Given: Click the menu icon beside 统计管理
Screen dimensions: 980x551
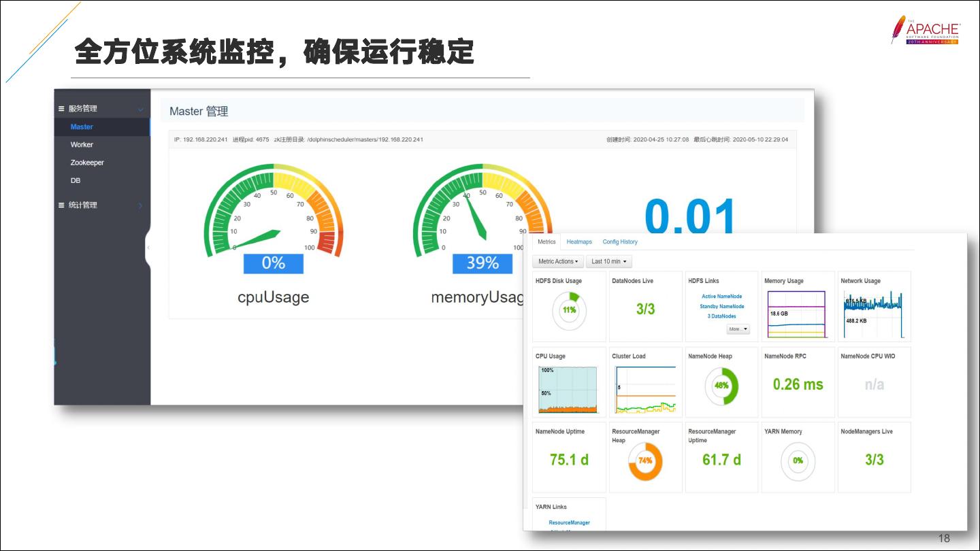Looking at the screenshot, I should click(x=61, y=205).
